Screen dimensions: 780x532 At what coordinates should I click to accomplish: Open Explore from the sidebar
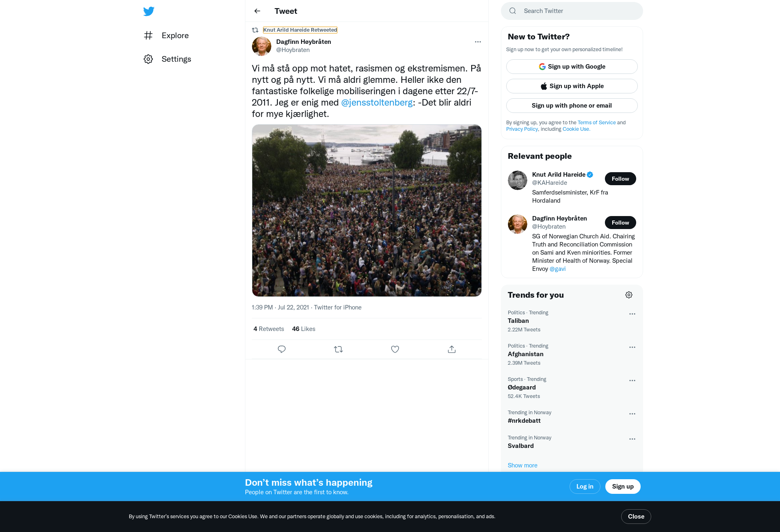click(x=166, y=35)
